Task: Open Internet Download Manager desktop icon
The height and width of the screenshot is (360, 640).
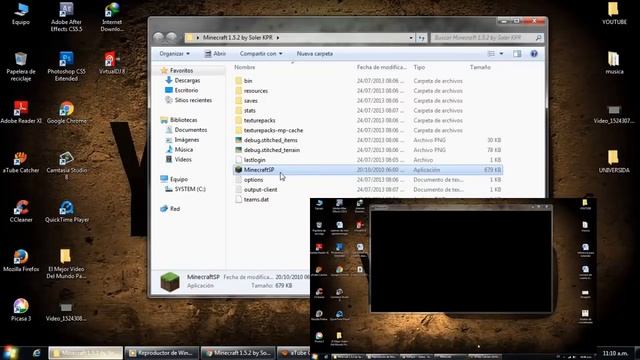Action: 112,17
